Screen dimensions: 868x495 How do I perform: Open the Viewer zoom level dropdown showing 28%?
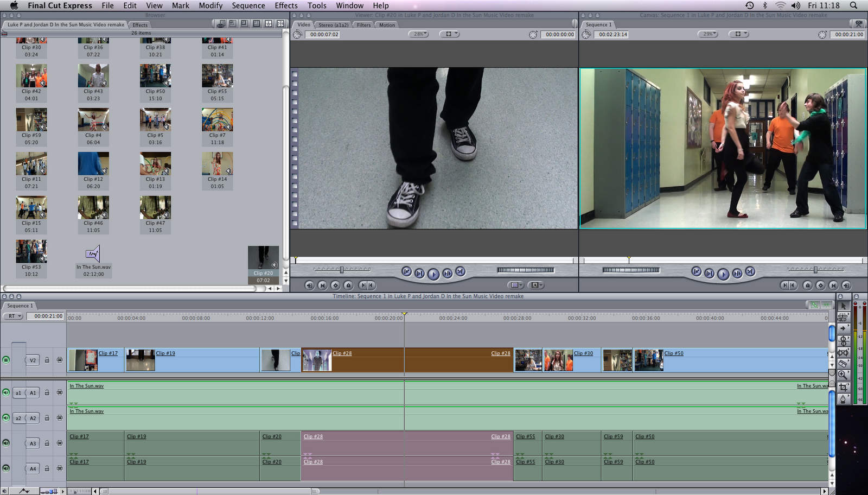pyautogui.click(x=419, y=33)
